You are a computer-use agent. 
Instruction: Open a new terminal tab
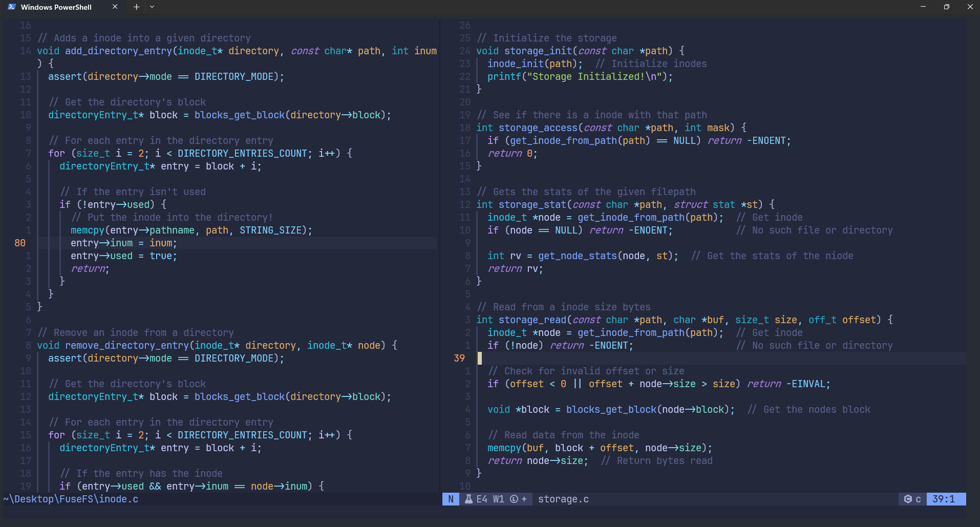(137, 7)
